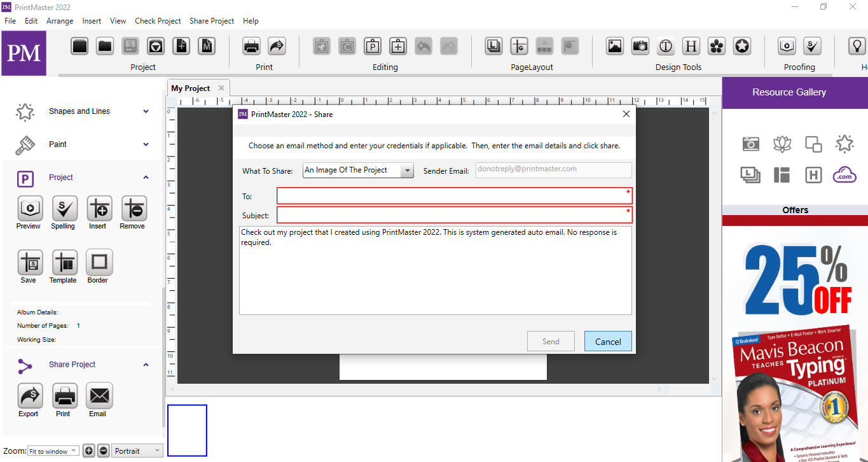Screen dimensions: 868x462
Task: Open the sparkling star icon in Resource Gallery
Action: (844, 144)
